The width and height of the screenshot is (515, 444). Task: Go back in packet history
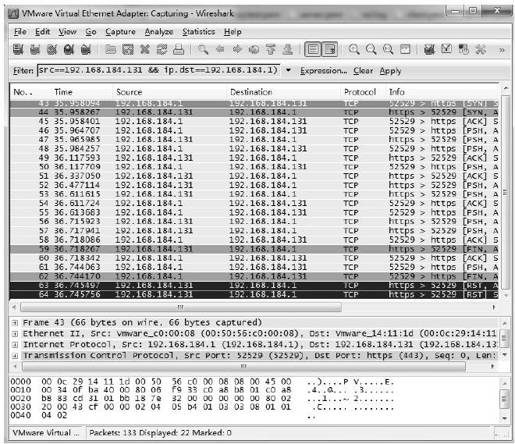click(220, 50)
